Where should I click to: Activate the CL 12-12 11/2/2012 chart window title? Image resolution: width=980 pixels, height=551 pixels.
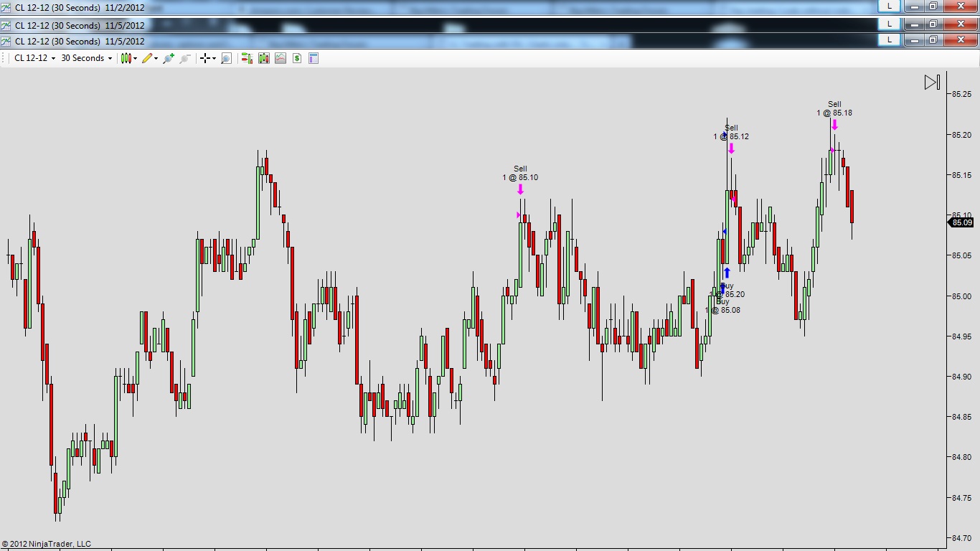[x=80, y=8]
